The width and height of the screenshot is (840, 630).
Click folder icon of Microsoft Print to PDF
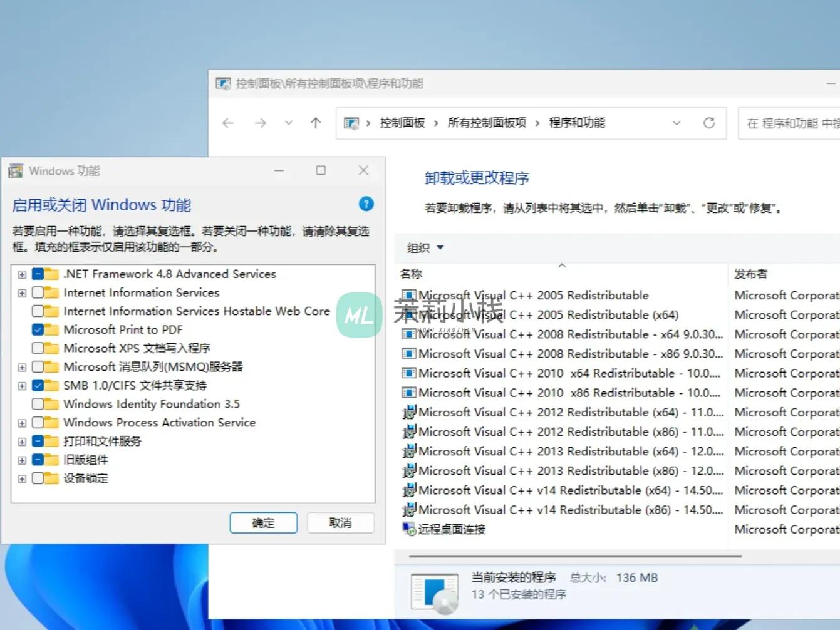point(53,329)
